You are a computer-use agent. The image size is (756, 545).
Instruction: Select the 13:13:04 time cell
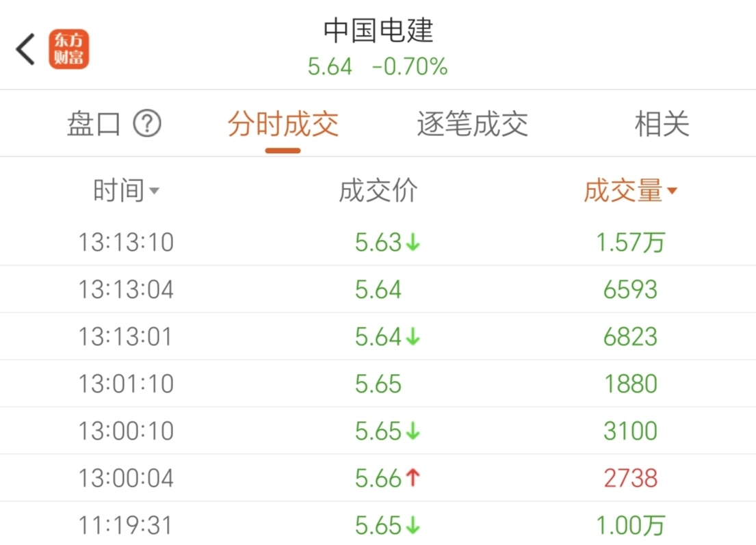coord(126,289)
